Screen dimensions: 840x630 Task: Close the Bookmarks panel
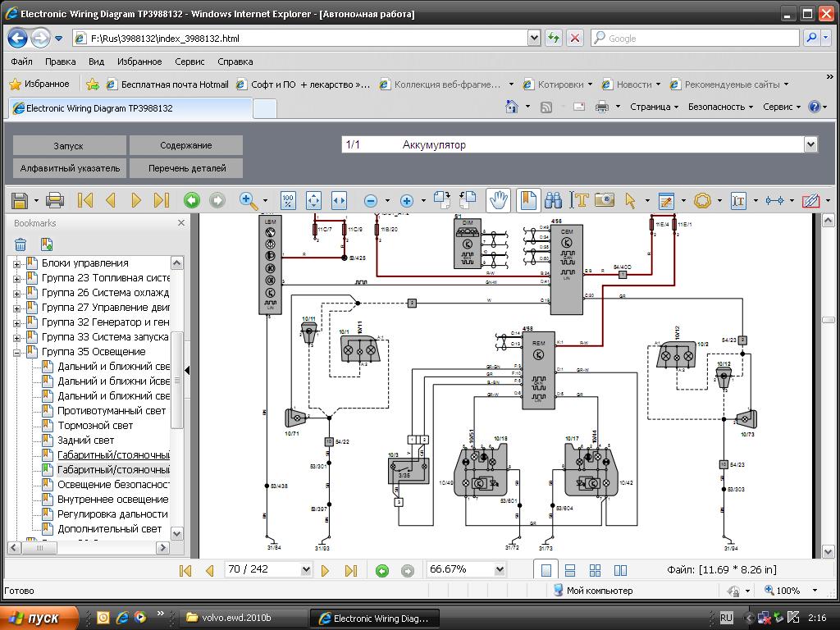pos(181,223)
